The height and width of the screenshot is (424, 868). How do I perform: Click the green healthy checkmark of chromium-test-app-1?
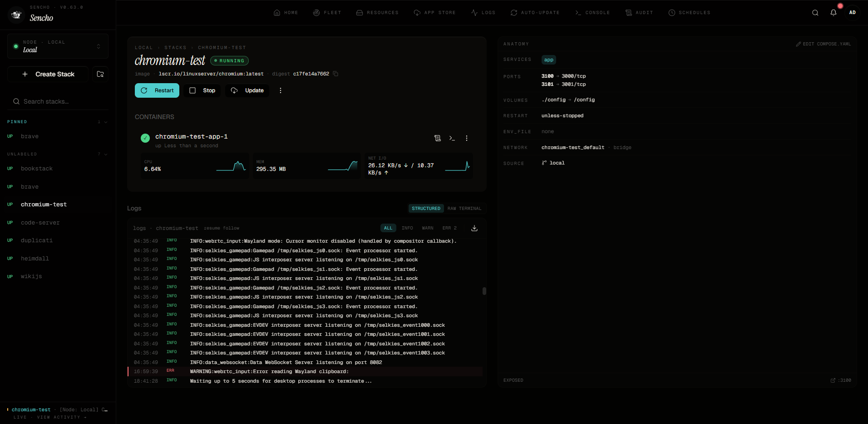(145, 138)
